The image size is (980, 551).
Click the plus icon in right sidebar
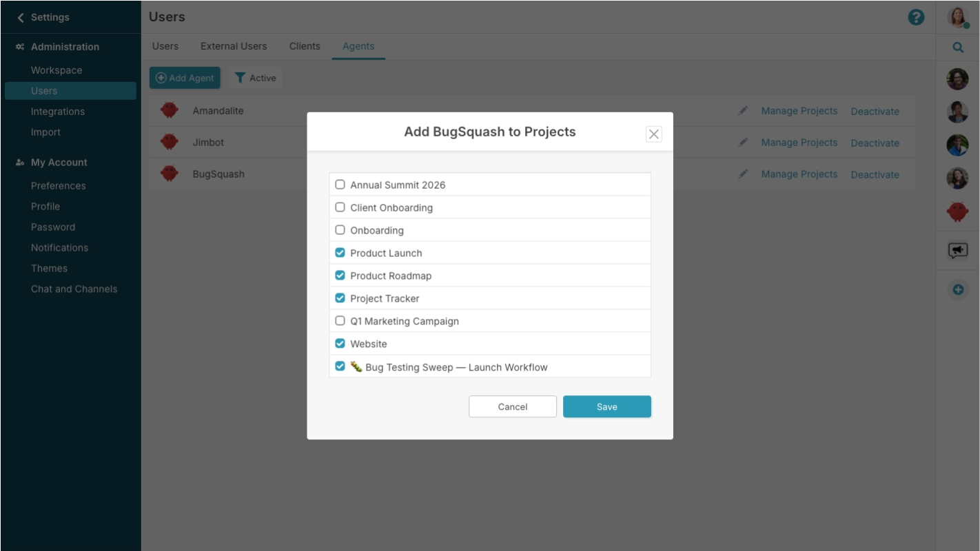point(958,290)
